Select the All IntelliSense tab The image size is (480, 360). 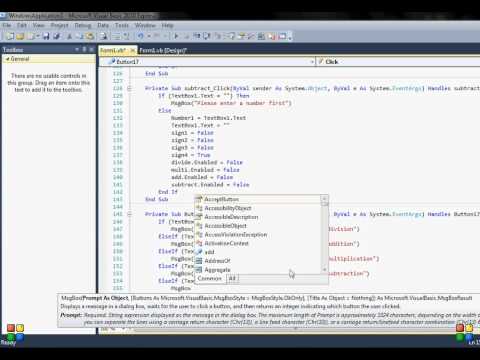click(x=232, y=278)
